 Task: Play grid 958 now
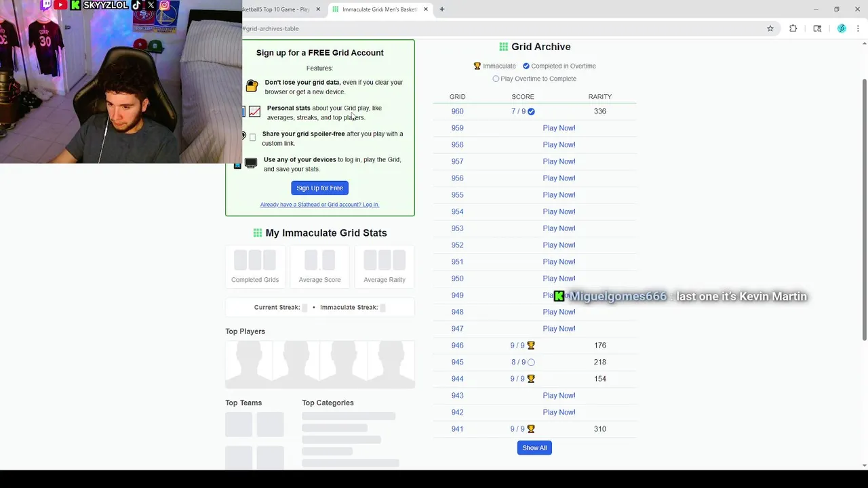pyautogui.click(x=559, y=145)
